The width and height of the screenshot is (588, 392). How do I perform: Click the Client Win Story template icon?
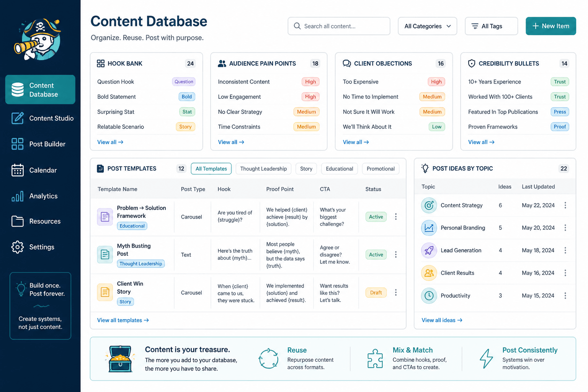click(x=105, y=292)
